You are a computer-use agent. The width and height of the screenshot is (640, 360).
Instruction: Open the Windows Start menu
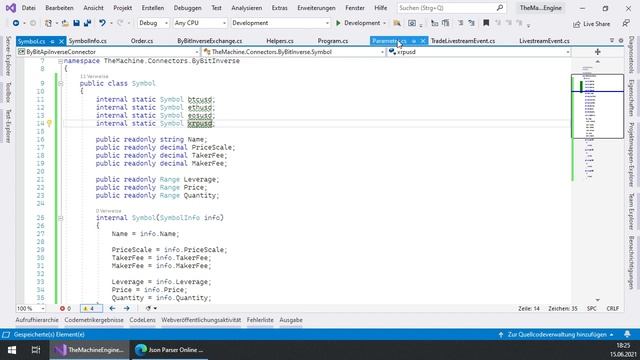tap(11, 350)
